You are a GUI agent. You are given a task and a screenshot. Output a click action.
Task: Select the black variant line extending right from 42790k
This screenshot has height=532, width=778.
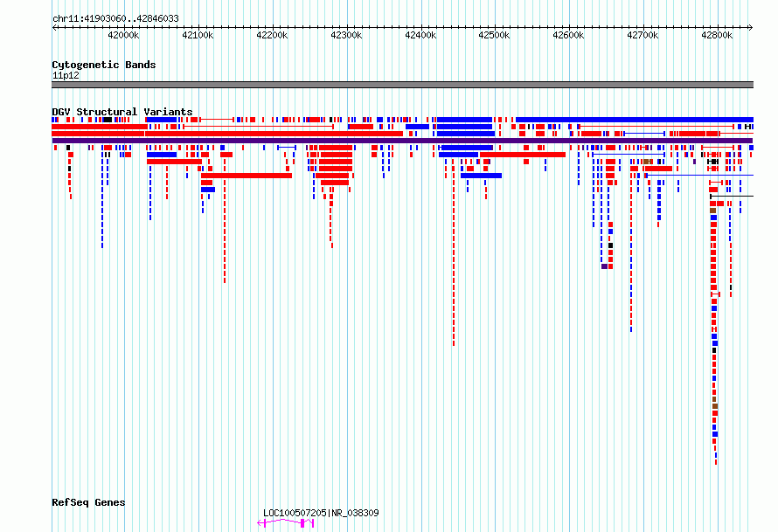pyautogui.click(x=732, y=197)
